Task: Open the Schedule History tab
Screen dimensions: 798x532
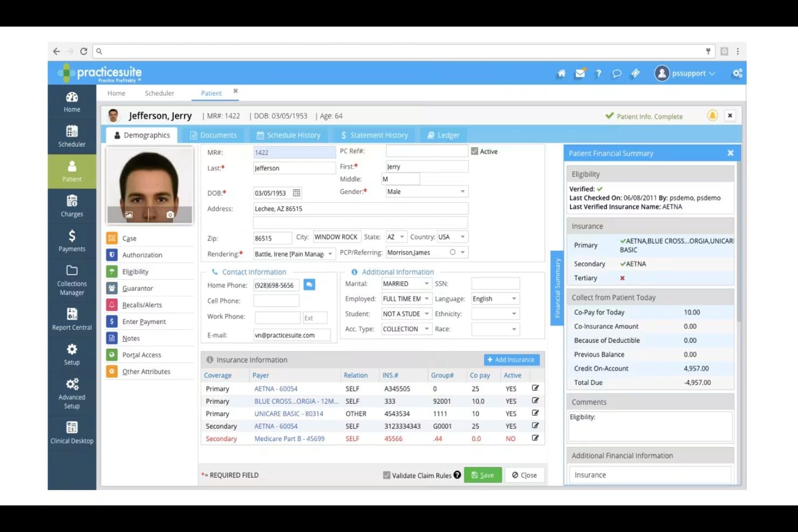Action: [x=288, y=135]
